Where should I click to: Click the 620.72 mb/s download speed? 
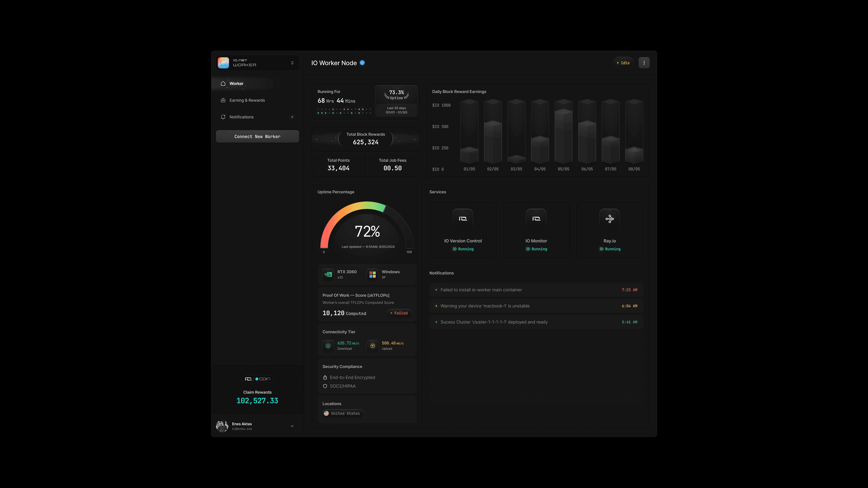[348, 343]
